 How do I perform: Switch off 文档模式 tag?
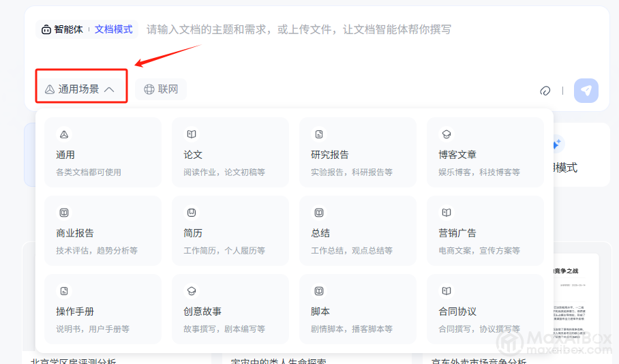pos(114,29)
